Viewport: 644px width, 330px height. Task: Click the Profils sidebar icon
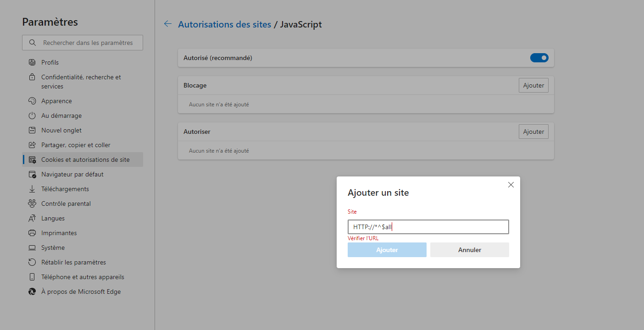[x=32, y=62]
